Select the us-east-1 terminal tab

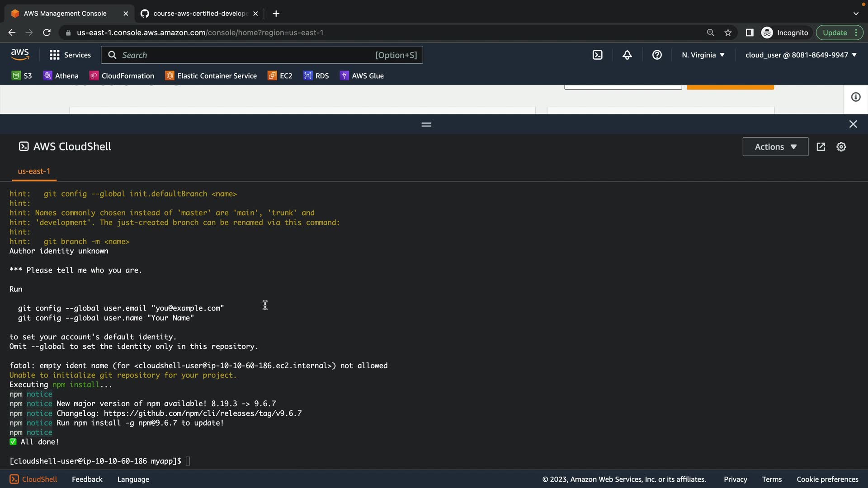34,171
